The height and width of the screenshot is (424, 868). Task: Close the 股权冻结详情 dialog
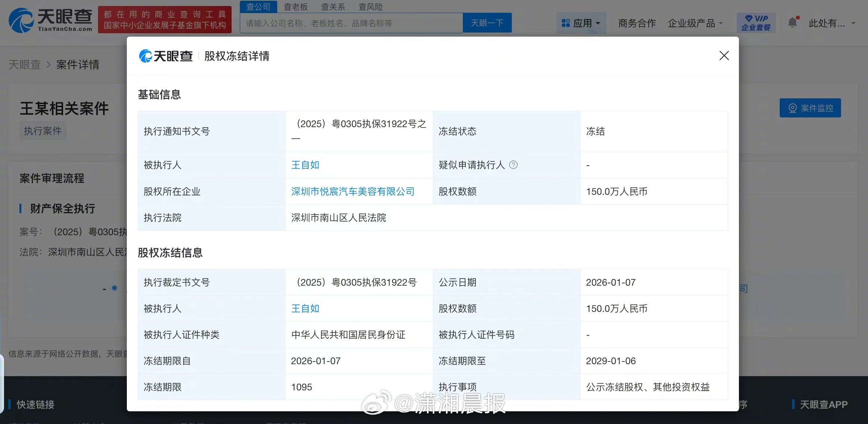(724, 56)
